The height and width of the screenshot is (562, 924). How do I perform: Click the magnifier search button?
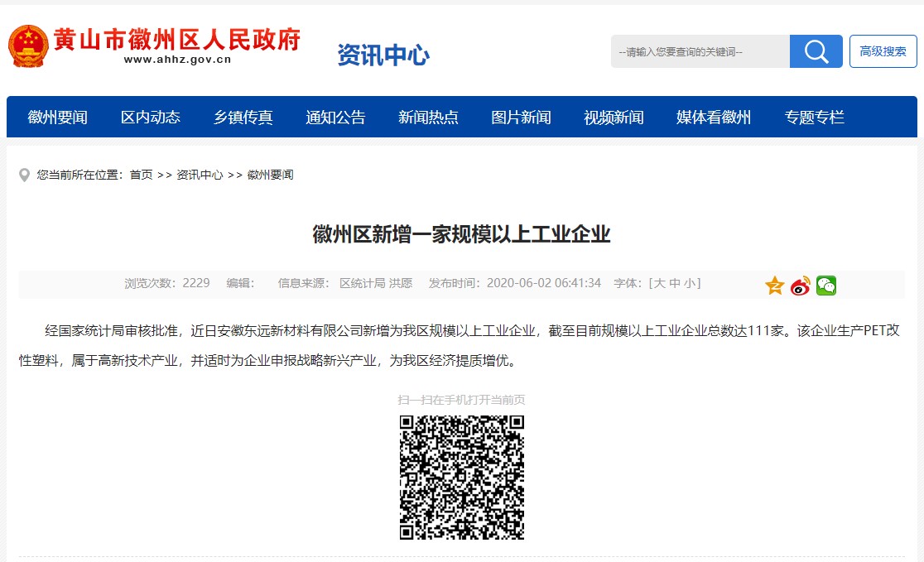816,51
